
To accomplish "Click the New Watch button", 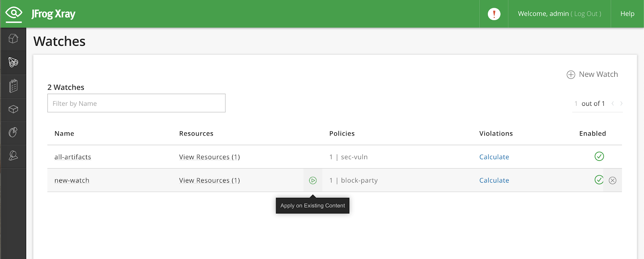I will coord(592,74).
